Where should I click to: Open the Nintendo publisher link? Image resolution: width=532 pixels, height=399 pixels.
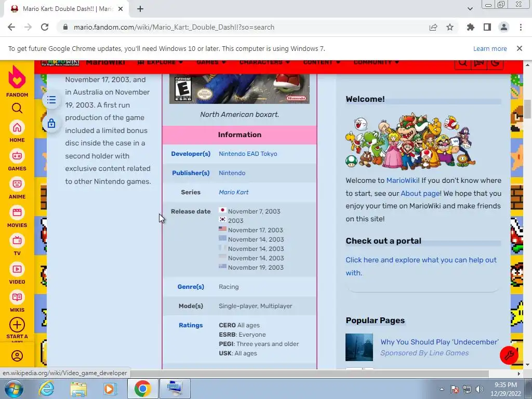(x=232, y=173)
